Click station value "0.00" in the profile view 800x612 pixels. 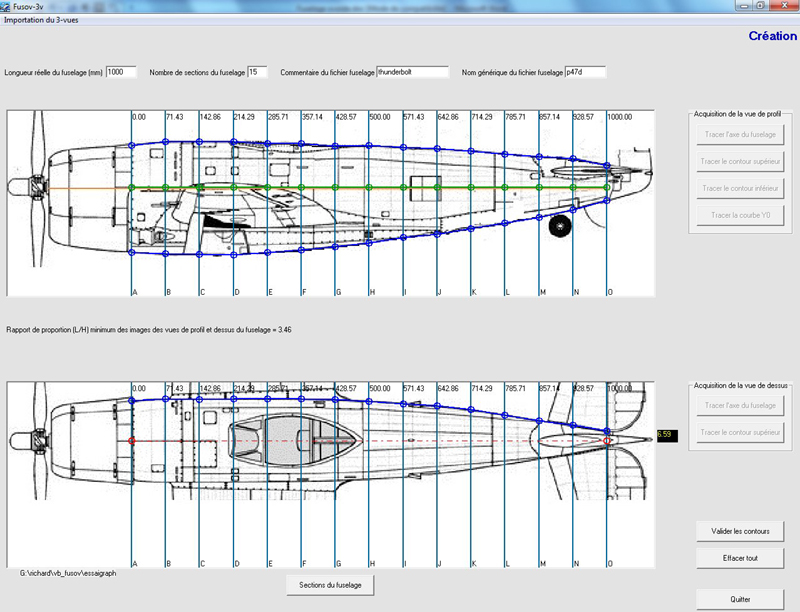coord(139,117)
